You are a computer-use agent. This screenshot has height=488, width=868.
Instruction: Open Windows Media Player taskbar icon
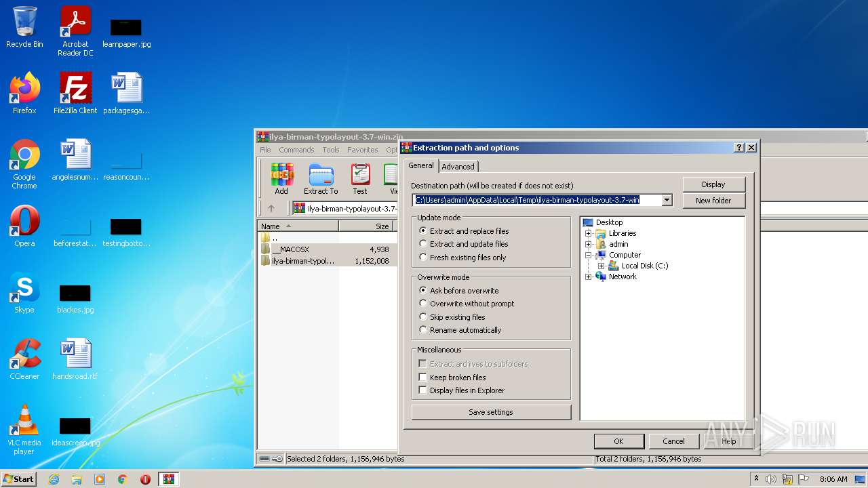click(100, 479)
